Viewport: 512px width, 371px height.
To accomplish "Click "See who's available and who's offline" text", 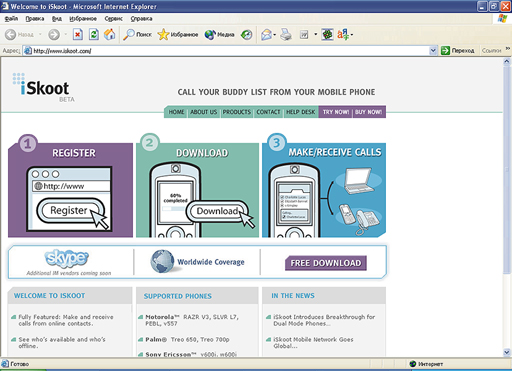I will tap(62, 342).
